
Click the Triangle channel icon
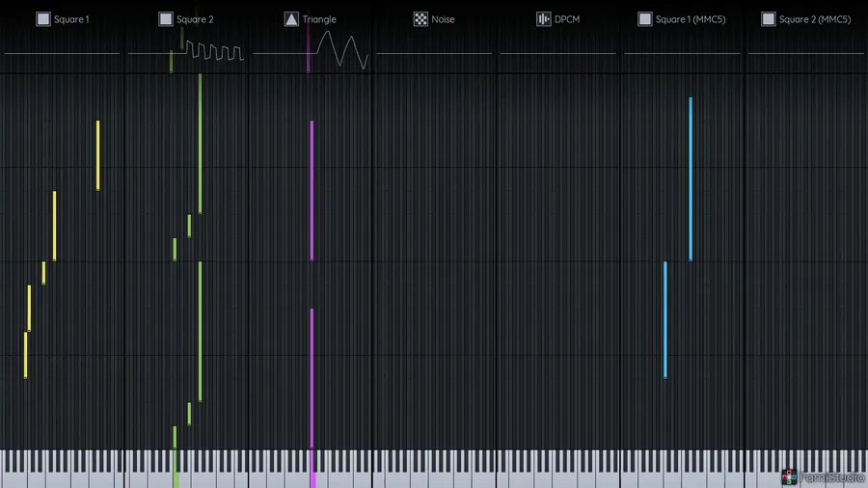tap(291, 19)
